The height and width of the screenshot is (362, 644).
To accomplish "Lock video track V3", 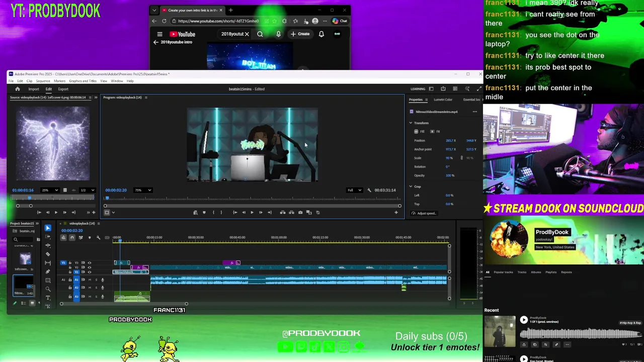I will pyautogui.click(x=70, y=262).
